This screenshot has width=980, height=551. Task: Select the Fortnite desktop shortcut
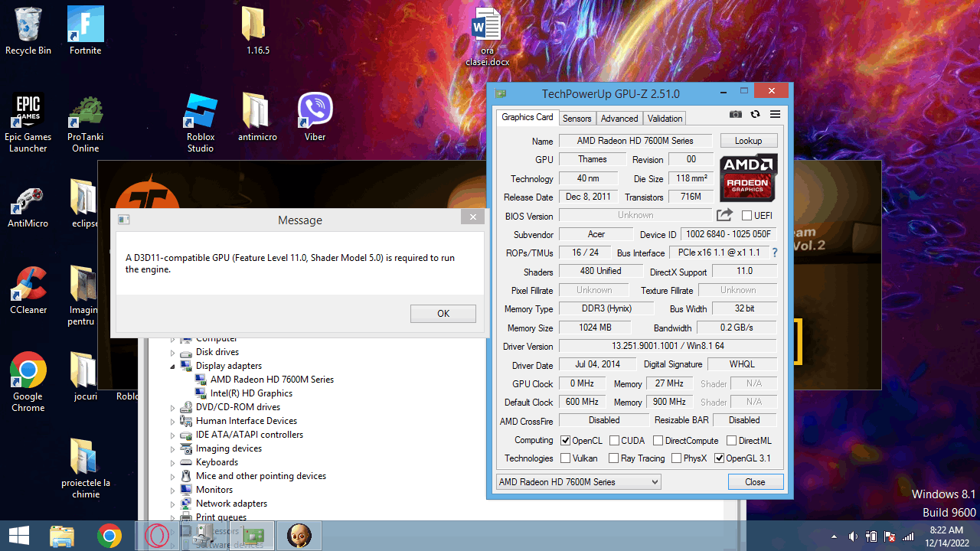point(85,31)
